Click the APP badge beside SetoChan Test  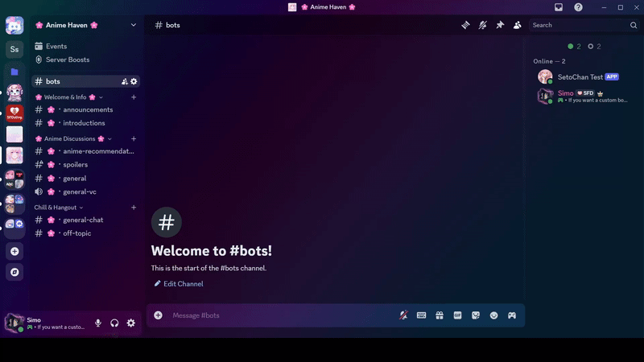[612, 76]
